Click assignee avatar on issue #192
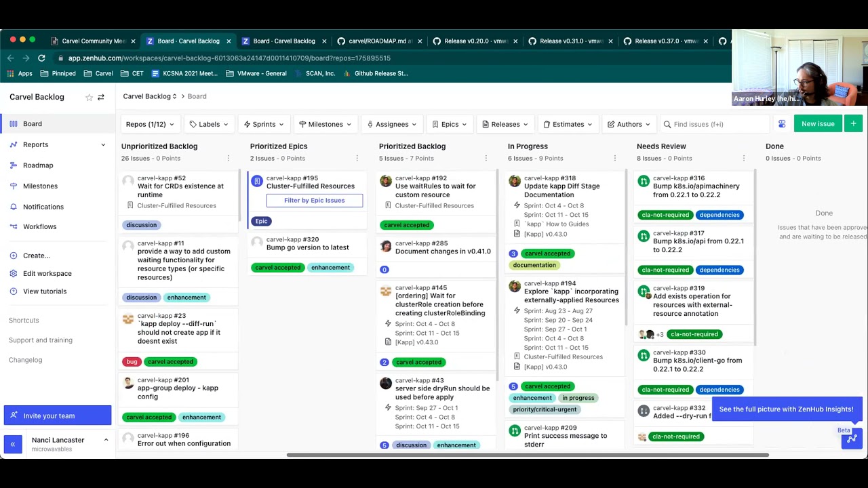The width and height of the screenshot is (868, 488). [x=386, y=181]
